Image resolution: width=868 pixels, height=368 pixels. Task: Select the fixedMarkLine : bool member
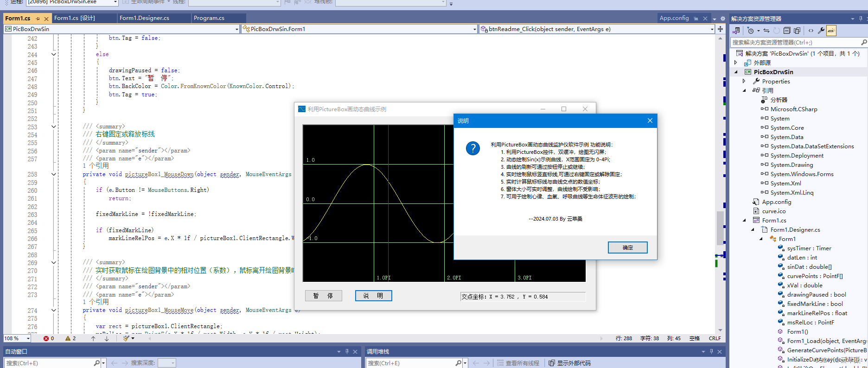[815, 304]
